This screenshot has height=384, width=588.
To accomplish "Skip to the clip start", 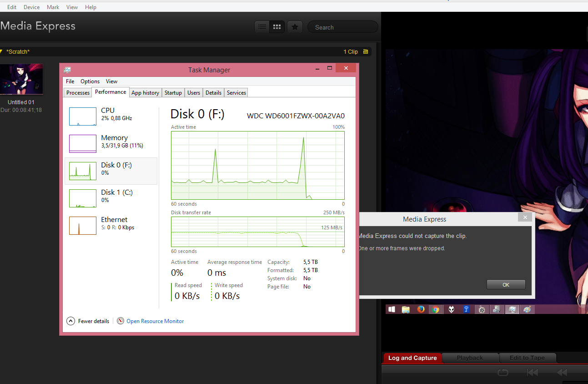I will [x=533, y=373].
